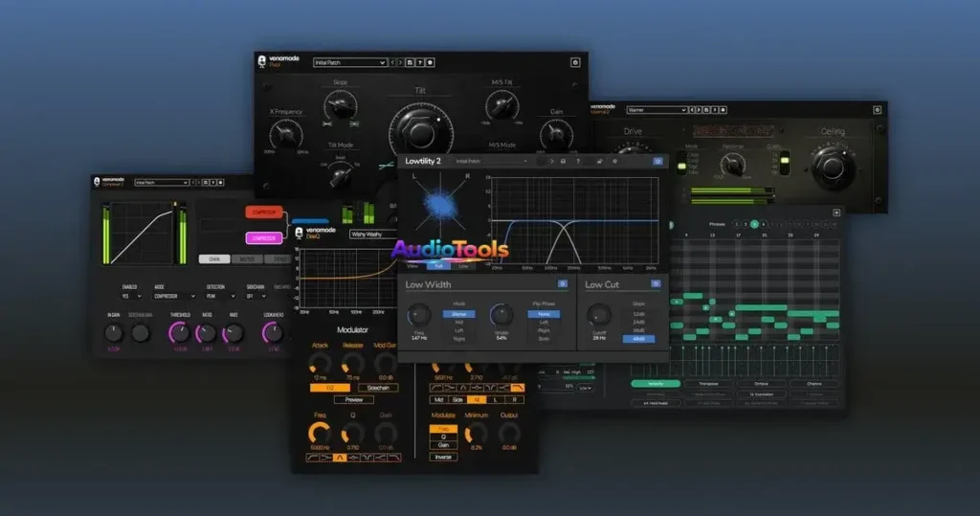Open the question mark help in Lowtility 2
Image resolution: width=980 pixels, height=516 pixels.
point(578,162)
